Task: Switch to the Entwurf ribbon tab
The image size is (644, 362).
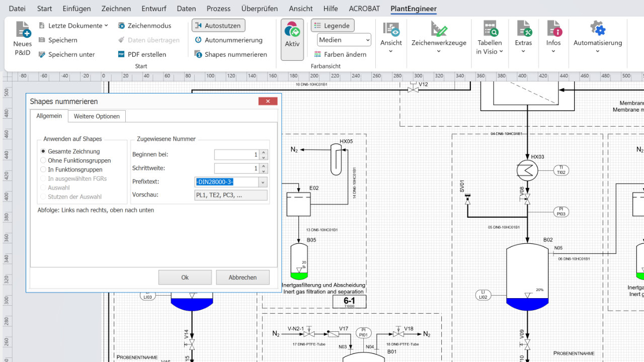Action: point(154,9)
